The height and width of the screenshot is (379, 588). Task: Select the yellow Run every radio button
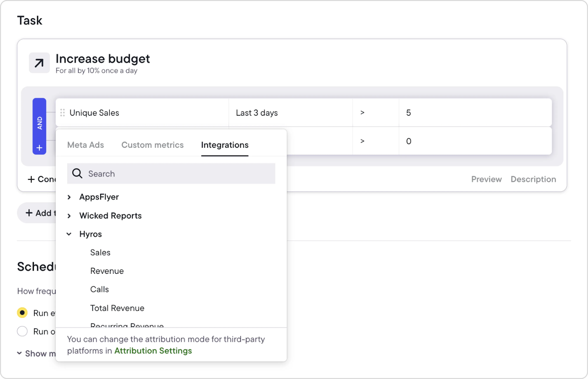(22, 313)
